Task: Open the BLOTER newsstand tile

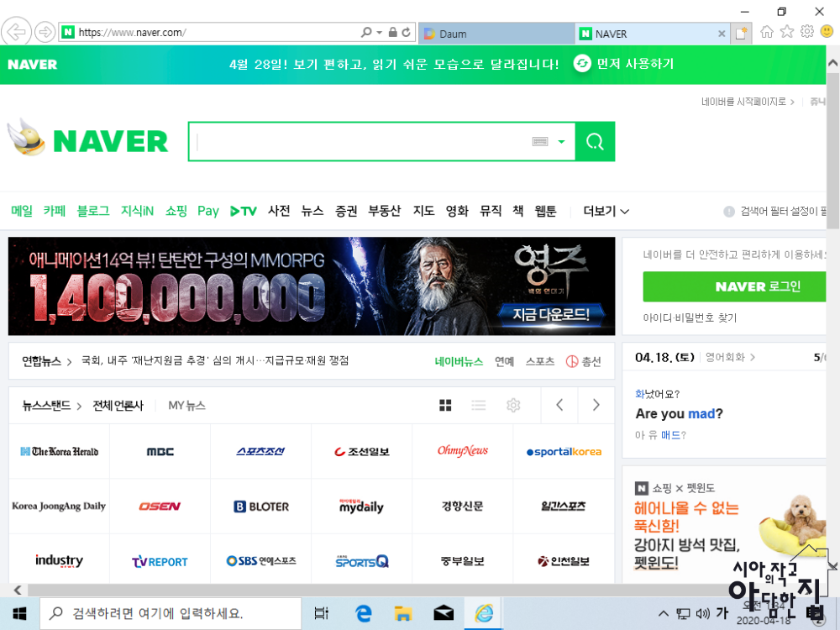Action: (x=261, y=507)
